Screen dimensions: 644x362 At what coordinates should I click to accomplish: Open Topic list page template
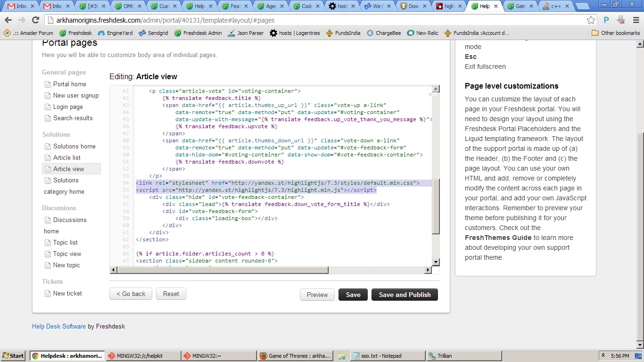(x=66, y=242)
